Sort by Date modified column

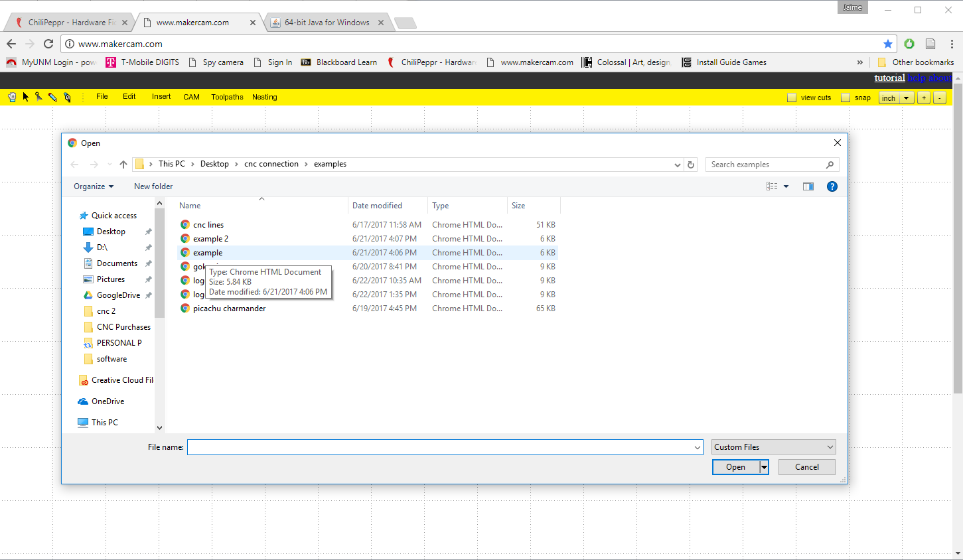(x=377, y=206)
